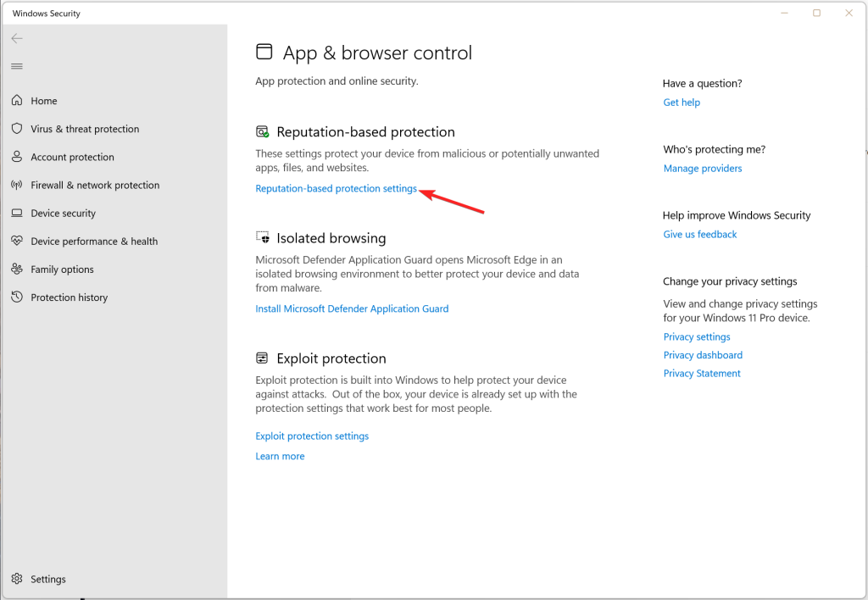Click the back navigation arrow

point(17,37)
